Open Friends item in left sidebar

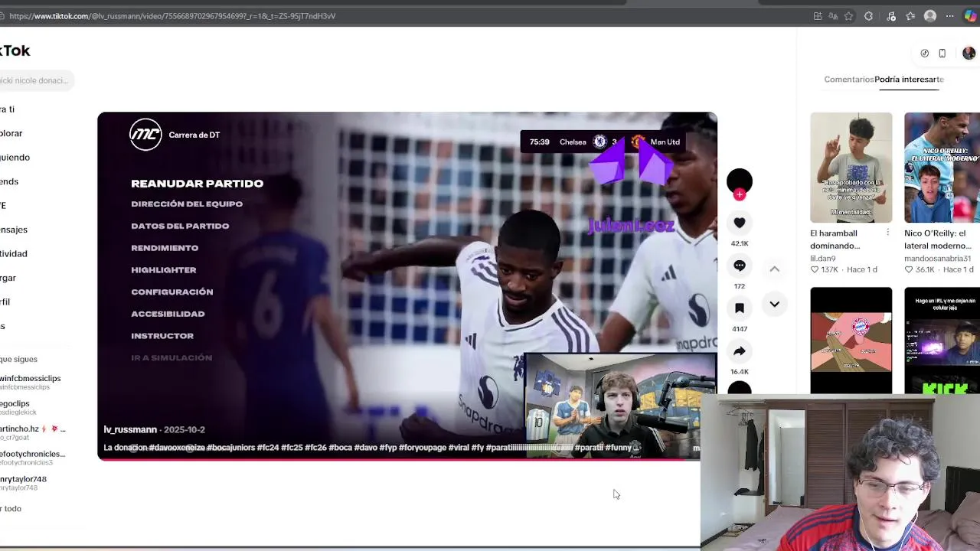click(9, 181)
